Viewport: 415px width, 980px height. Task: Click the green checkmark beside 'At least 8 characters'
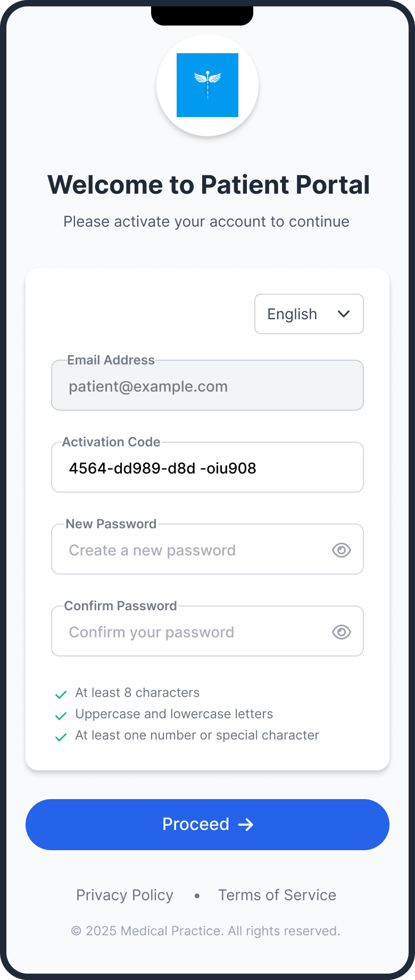pyautogui.click(x=60, y=694)
